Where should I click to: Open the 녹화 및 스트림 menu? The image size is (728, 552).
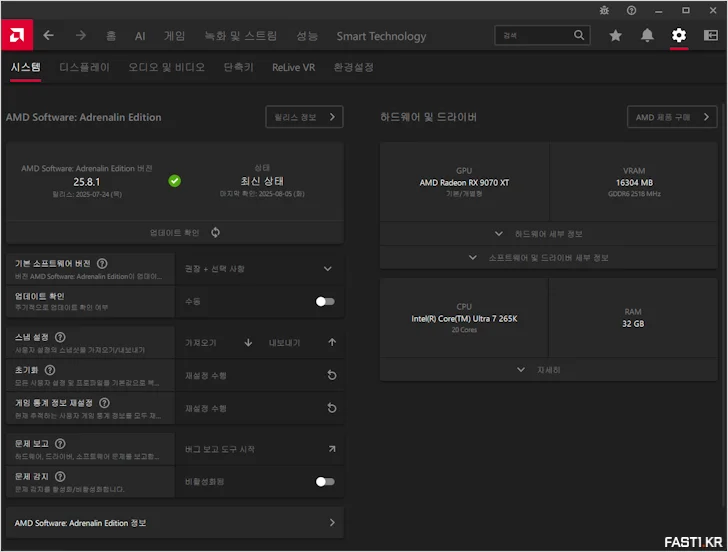[240, 36]
